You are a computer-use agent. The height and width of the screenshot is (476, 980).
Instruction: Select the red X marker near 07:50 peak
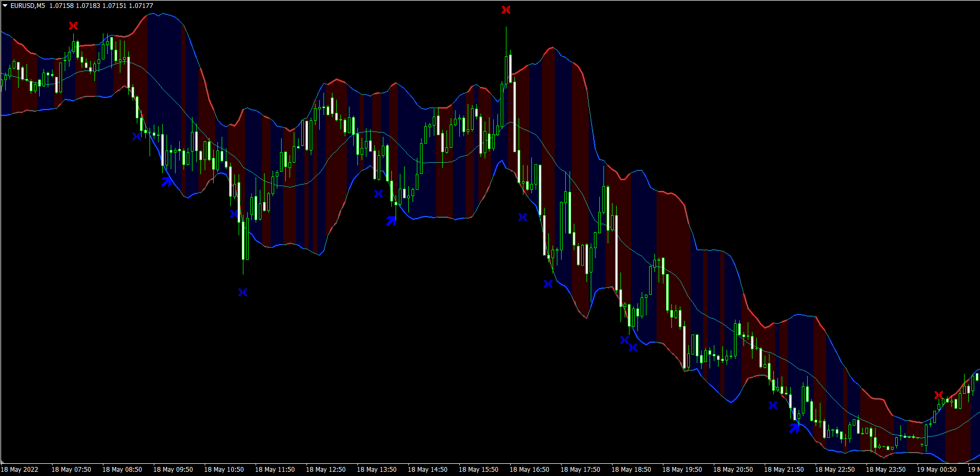[73, 25]
